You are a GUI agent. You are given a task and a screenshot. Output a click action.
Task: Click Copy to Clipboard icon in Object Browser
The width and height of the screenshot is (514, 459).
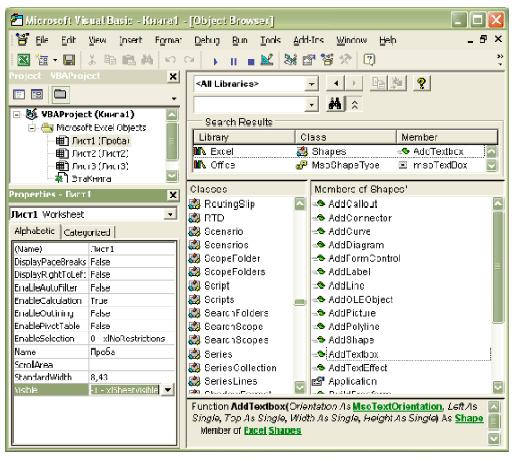pyautogui.click(x=379, y=83)
